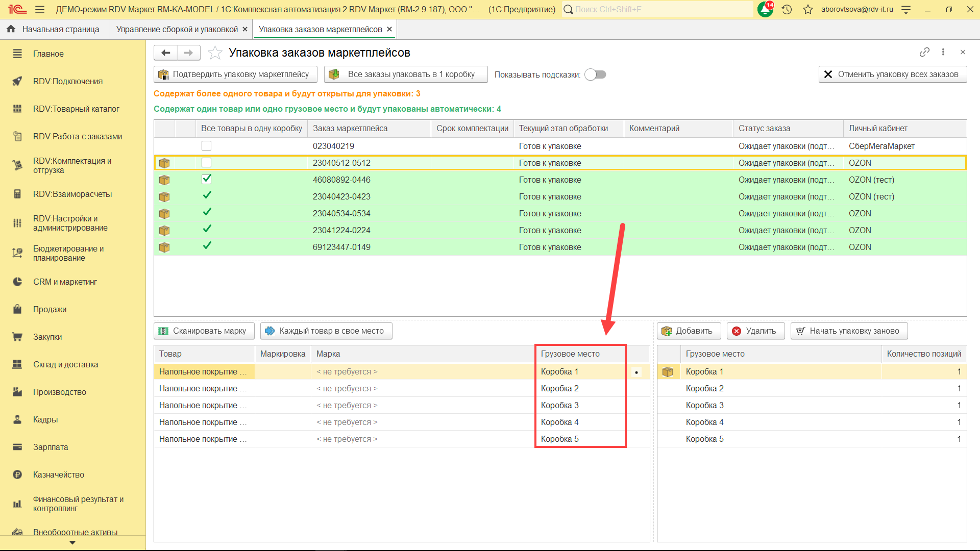The image size is (980, 551).
Task: Click box icon in order 23040512-0512 row
Action: (164, 163)
